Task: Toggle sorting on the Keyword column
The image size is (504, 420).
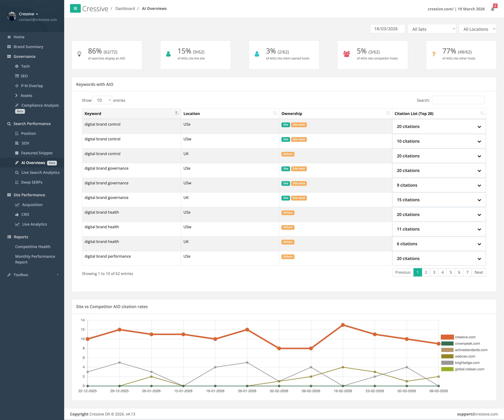Action: pos(177,113)
